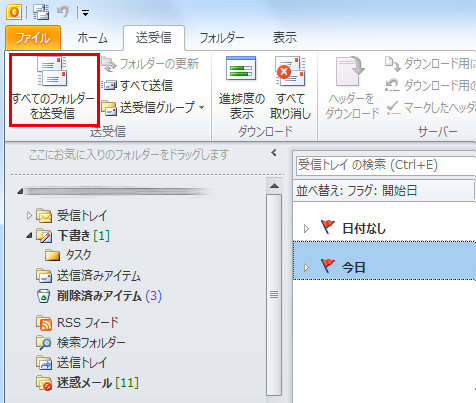Click the Drafts pencil folder icon
The height and width of the screenshot is (403, 476).
click(44, 236)
